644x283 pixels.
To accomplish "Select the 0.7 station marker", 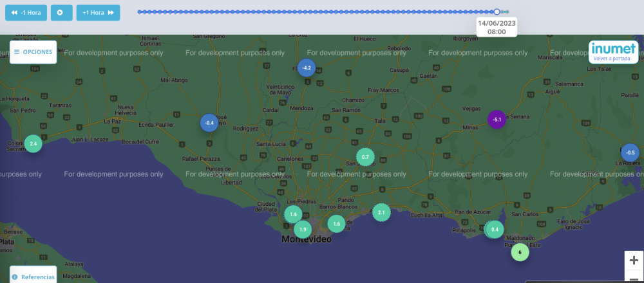I will pos(365,157).
